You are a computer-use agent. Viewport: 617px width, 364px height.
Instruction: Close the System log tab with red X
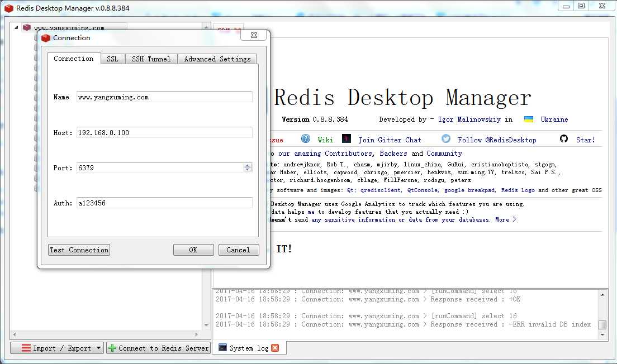coord(275,348)
